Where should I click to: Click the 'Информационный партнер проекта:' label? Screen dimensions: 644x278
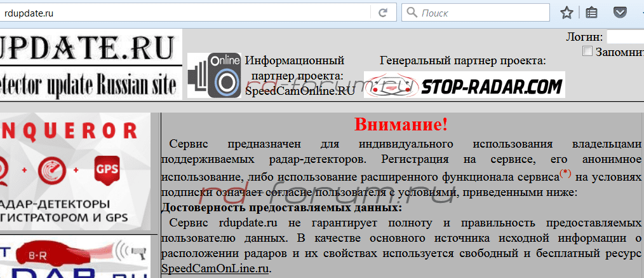click(x=295, y=68)
